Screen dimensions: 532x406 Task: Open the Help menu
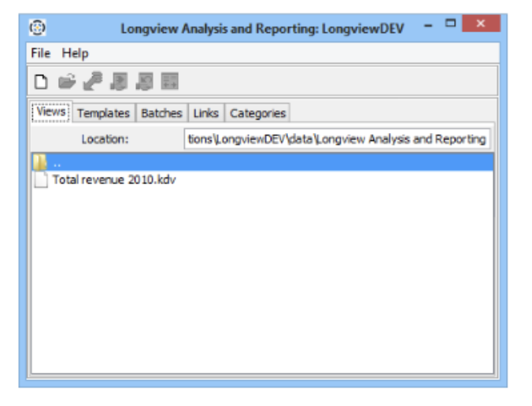76,54
